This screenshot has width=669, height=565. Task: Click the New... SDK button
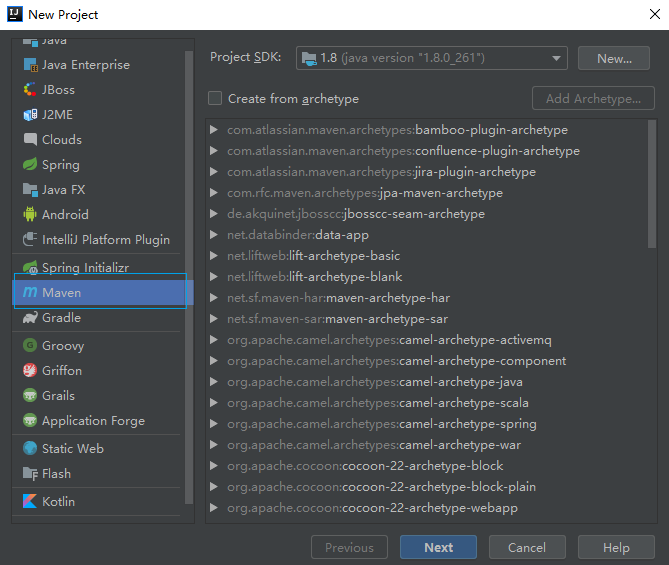coord(614,58)
